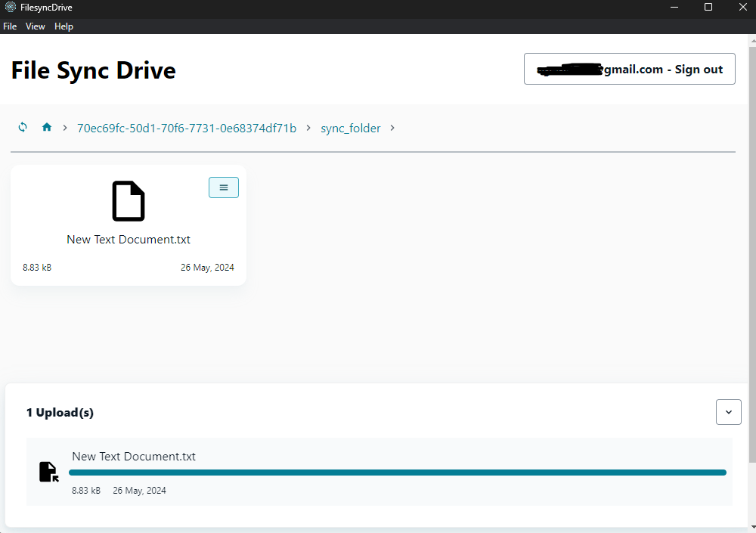
Task: Open the File menu
Action: click(x=10, y=26)
